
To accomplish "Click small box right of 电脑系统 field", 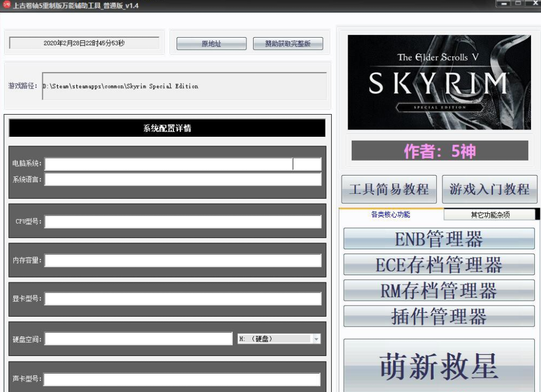I will coord(307,164).
